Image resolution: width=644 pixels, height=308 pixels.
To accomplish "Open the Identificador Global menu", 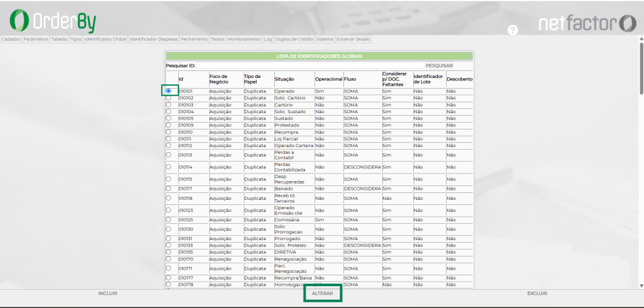I will (x=106, y=40).
